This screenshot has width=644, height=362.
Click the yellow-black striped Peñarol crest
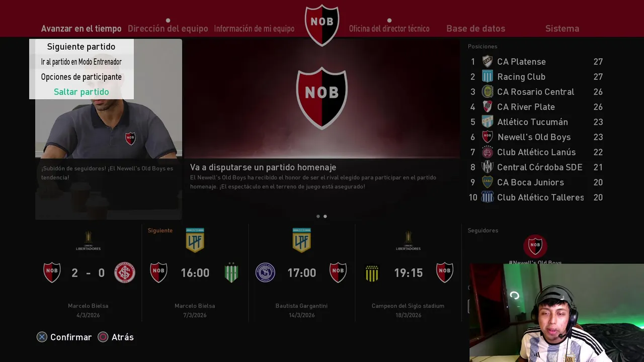click(372, 273)
